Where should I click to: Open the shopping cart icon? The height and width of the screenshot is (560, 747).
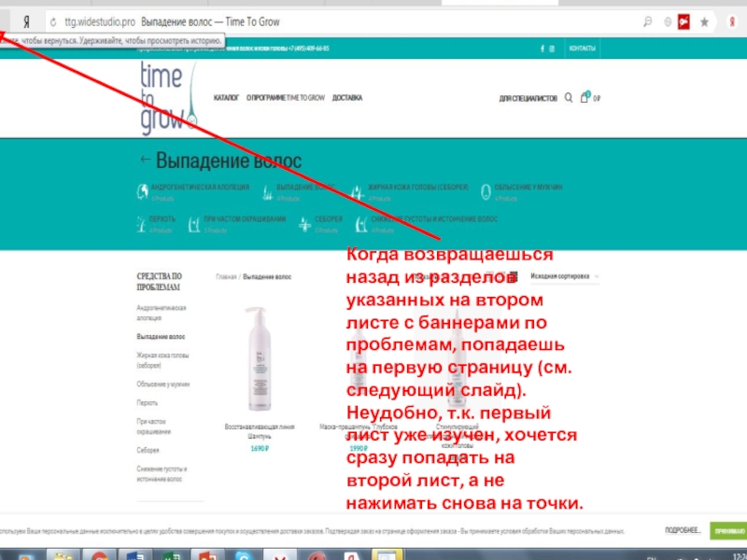585,98
